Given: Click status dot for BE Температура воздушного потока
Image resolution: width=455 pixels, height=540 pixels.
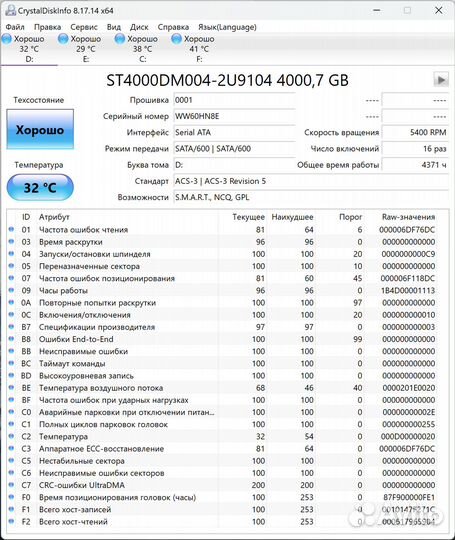Looking at the screenshot, I should pos(11,387).
